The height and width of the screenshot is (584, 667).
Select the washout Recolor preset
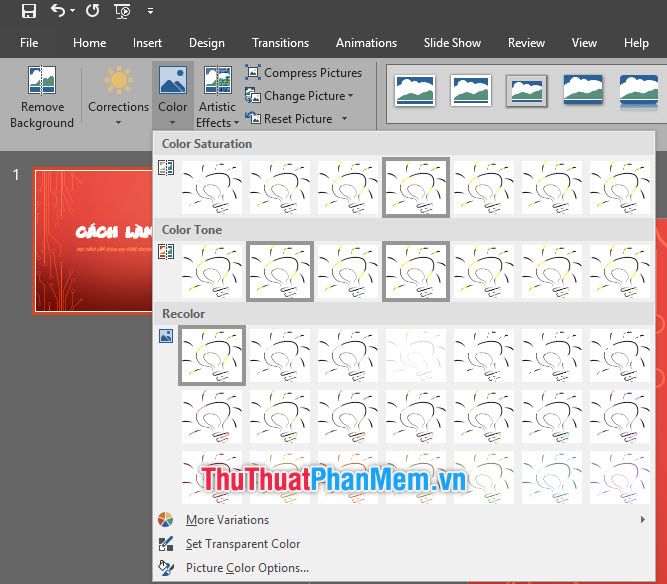point(416,356)
